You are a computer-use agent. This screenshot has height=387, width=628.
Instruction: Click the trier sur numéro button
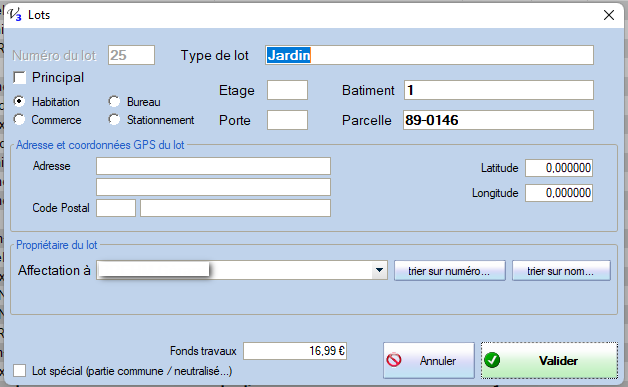coord(449,271)
